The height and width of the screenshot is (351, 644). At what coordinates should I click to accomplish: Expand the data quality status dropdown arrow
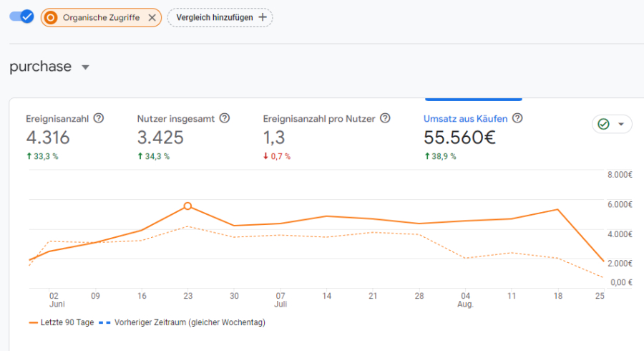point(620,124)
